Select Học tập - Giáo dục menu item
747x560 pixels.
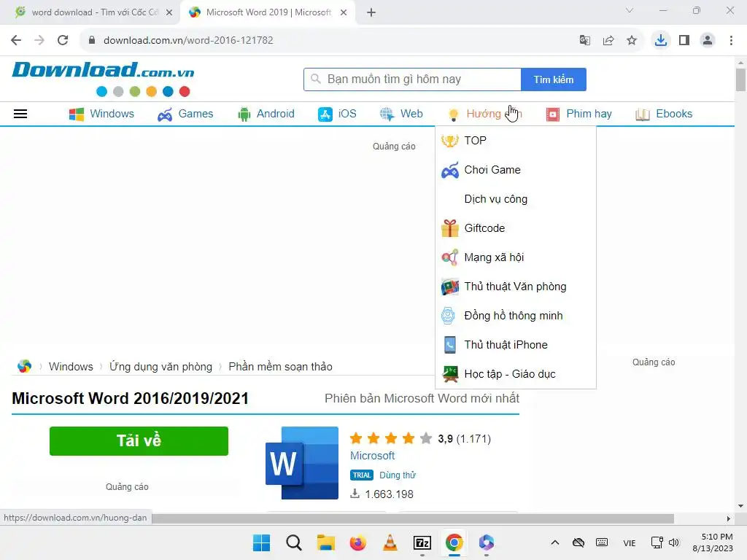tap(516, 374)
